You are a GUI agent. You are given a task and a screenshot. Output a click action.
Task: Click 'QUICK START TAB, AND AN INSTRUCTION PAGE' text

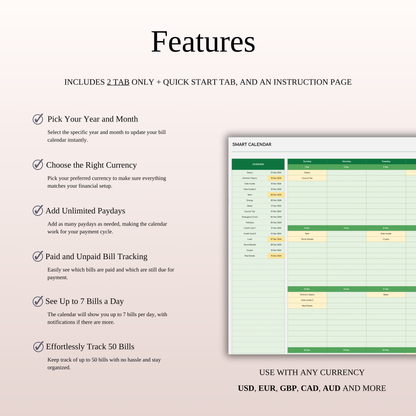coord(257,82)
